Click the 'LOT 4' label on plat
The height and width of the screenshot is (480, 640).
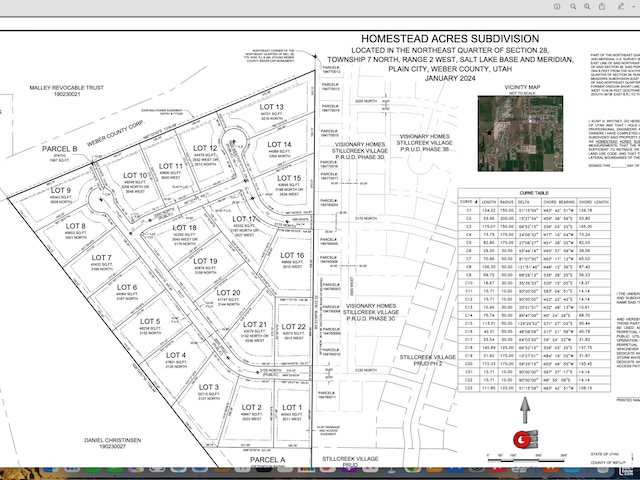176,355
